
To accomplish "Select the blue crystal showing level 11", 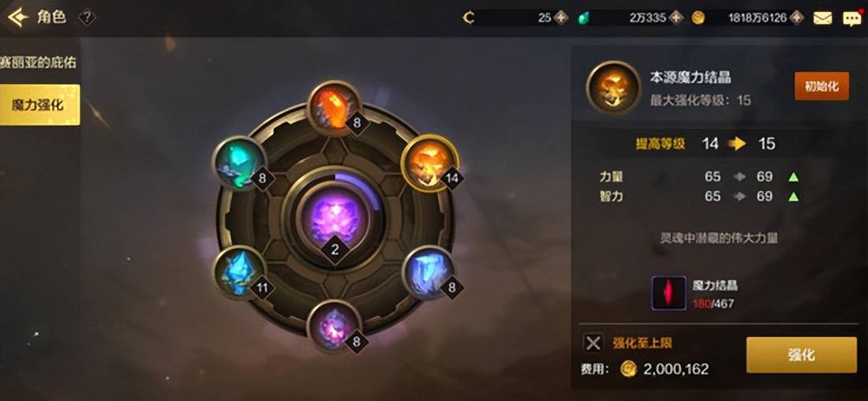I will point(239,272).
